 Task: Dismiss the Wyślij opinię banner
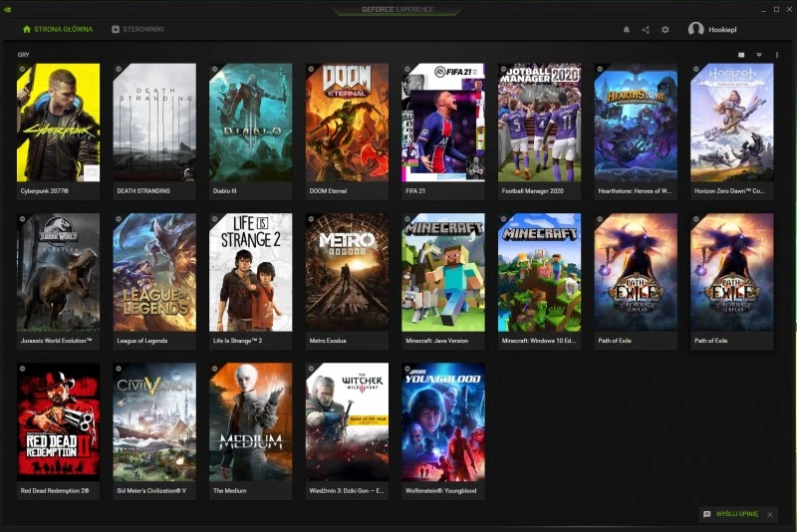pyautogui.click(x=770, y=515)
